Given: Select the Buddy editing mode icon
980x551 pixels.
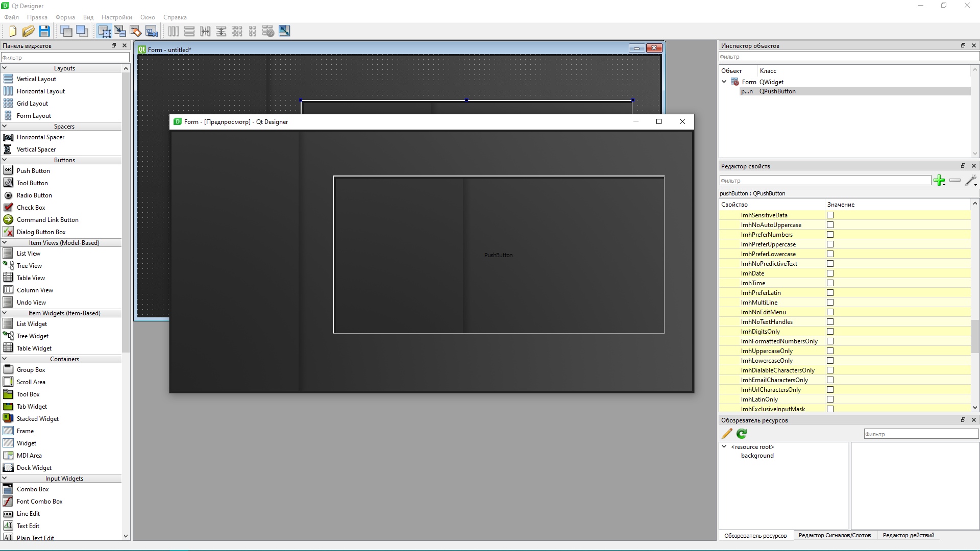Looking at the screenshot, I should (x=136, y=31).
